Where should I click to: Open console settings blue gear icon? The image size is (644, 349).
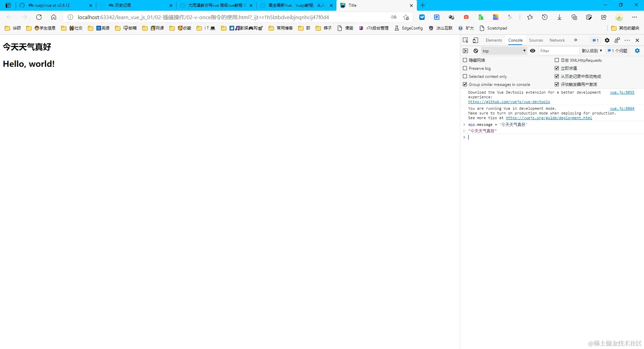click(637, 51)
